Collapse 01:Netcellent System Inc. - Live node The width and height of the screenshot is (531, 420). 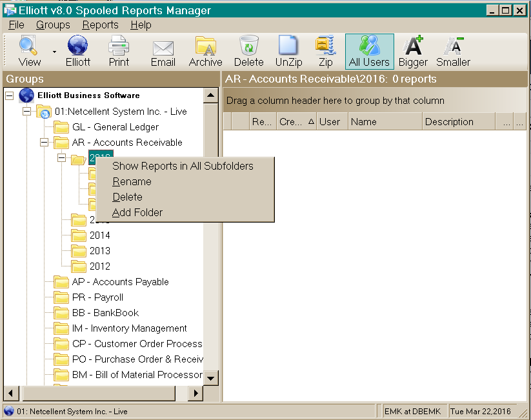point(26,111)
